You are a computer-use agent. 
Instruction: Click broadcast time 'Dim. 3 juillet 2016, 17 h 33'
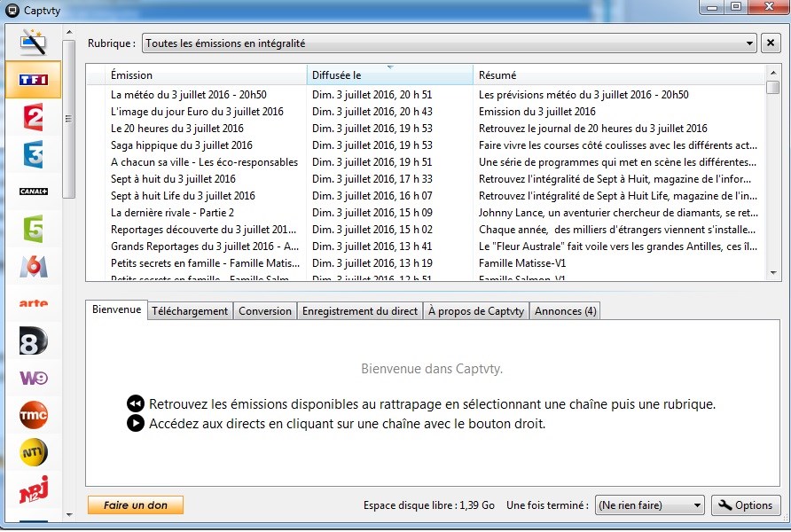click(372, 178)
